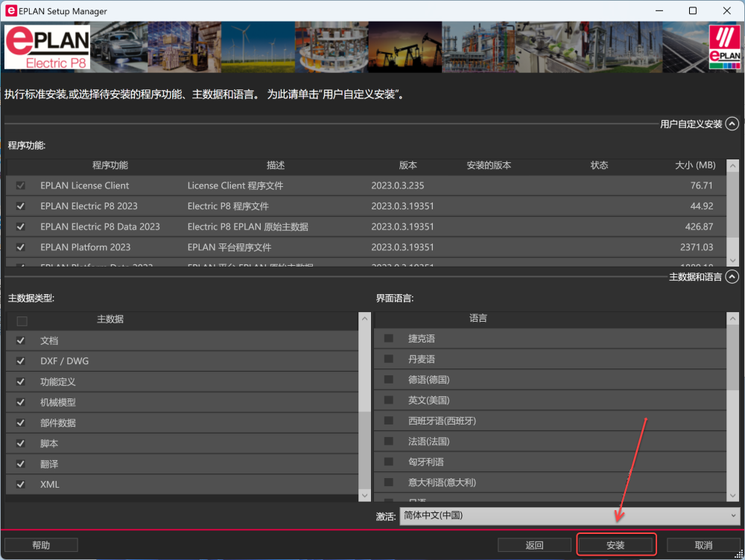Uncheck EPLAN Electric P8 Data 2023
This screenshot has width=745, height=560.
[20, 226]
